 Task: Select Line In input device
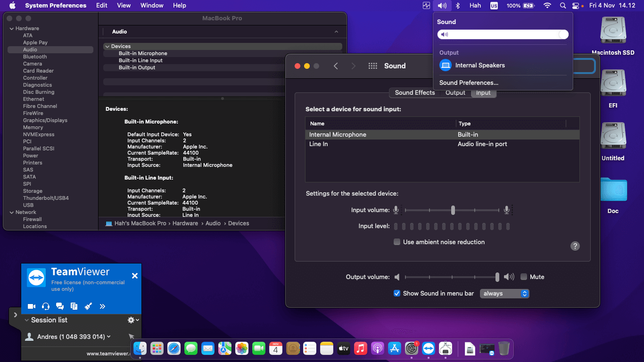point(319,144)
